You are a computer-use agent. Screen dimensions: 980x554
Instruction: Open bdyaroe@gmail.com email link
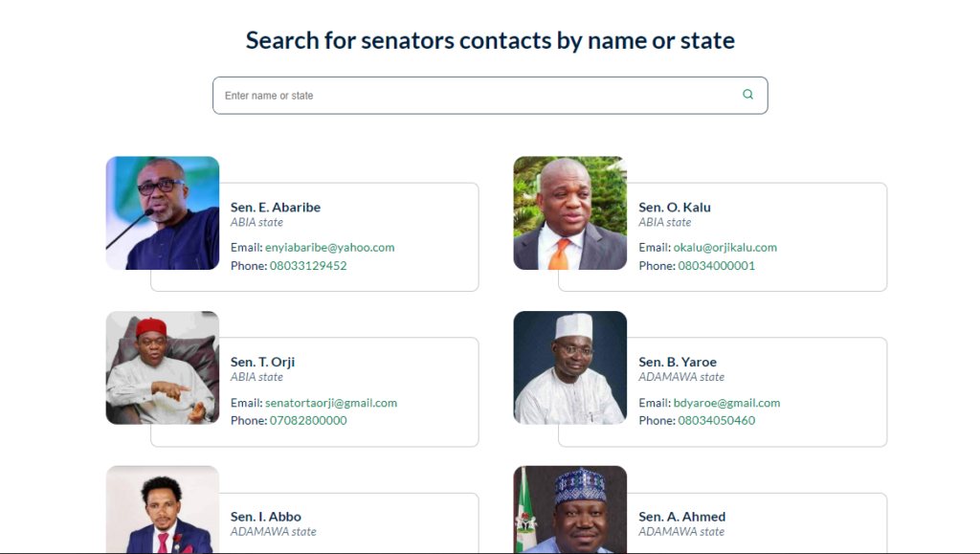[x=726, y=403]
